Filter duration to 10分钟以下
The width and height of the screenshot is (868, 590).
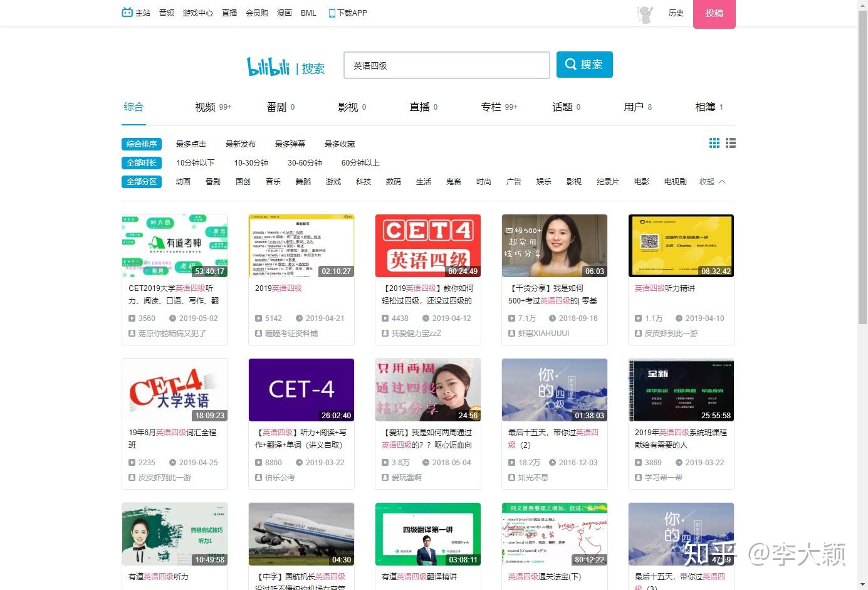[196, 163]
